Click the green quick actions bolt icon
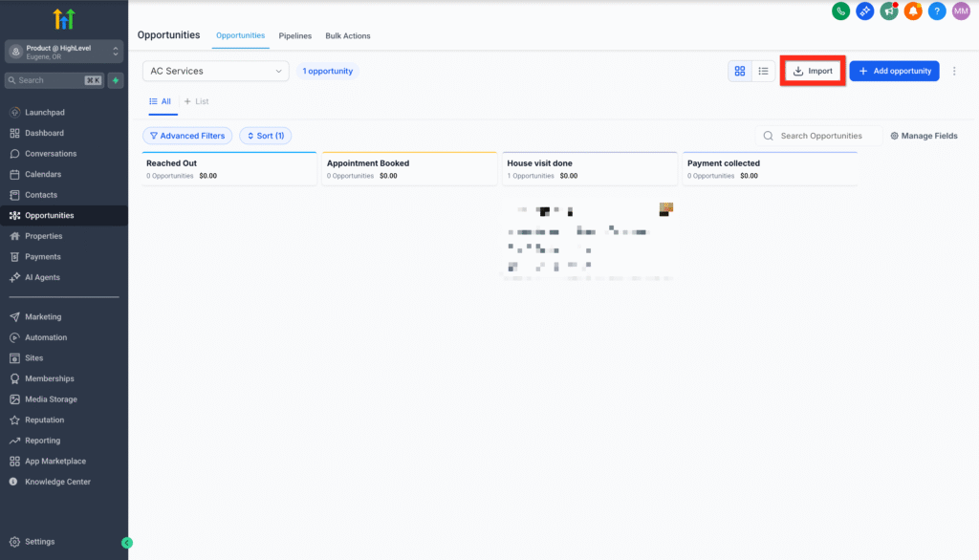 (116, 80)
